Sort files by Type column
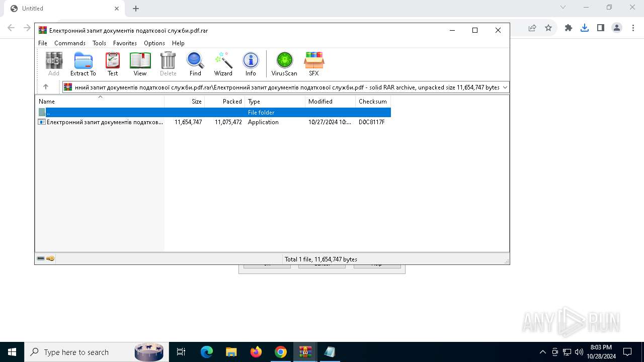644x362 pixels. [275, 102]
